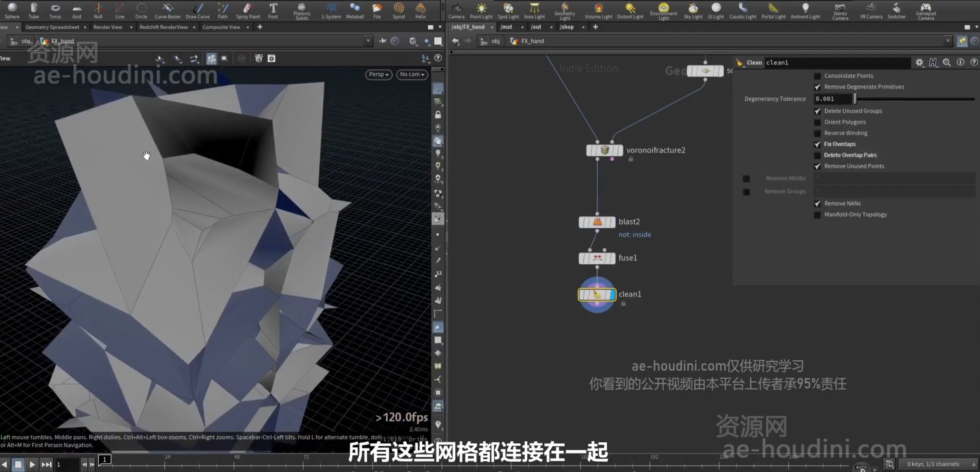Viewport: 980px width, 472px height.
Task: Enable Manifold-Only Topology checkbox
Action: click(x=817, y=215)
